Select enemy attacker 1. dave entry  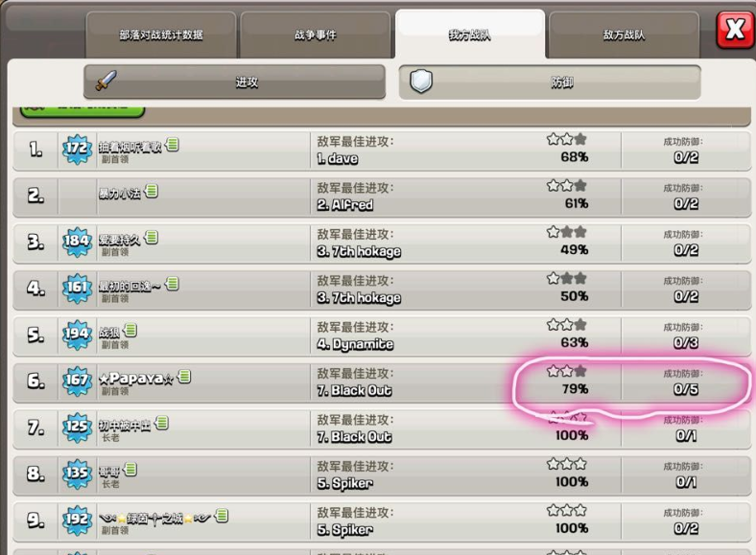pos(338,158)
